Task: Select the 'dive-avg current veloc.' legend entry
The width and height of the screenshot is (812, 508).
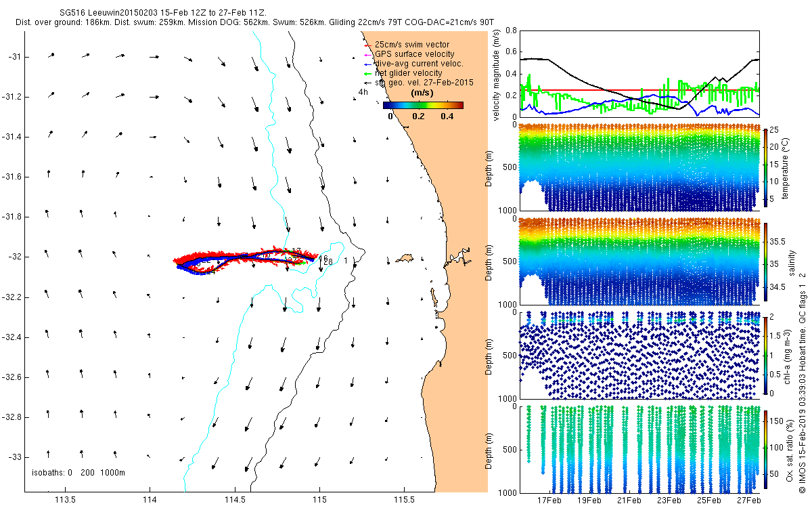Action: (419, 64)
